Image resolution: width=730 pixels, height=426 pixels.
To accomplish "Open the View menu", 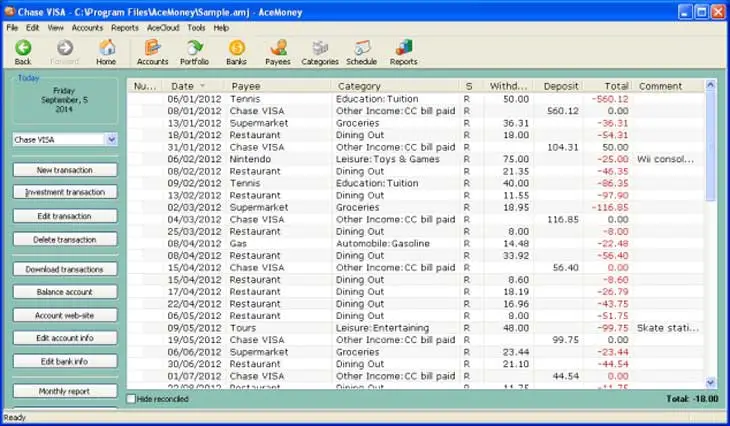I will (55, 28).
